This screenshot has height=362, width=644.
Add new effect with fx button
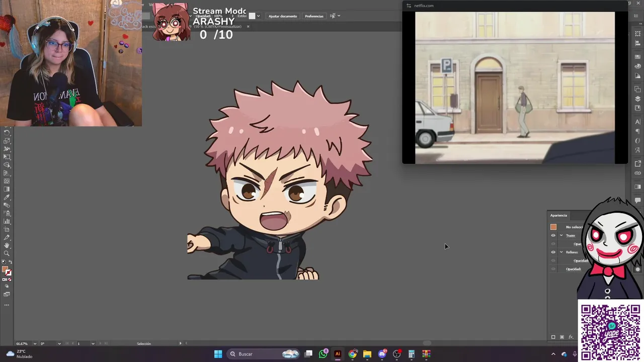pos(571,337)
